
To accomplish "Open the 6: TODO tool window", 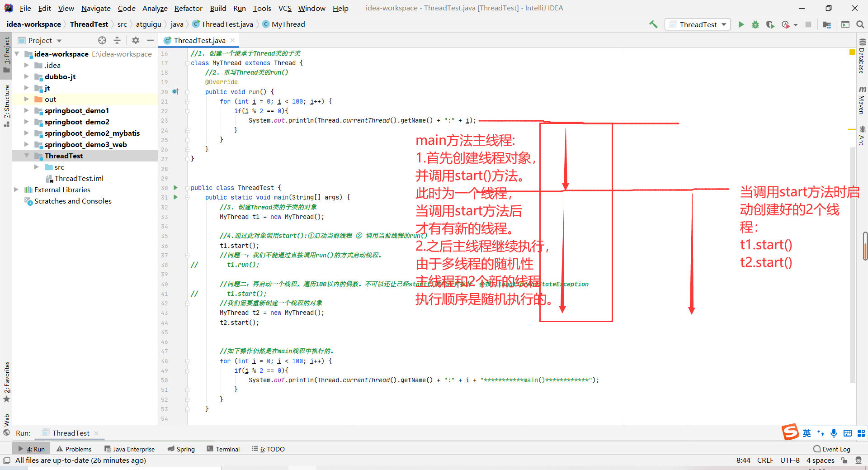I will [x=268, y=449].
